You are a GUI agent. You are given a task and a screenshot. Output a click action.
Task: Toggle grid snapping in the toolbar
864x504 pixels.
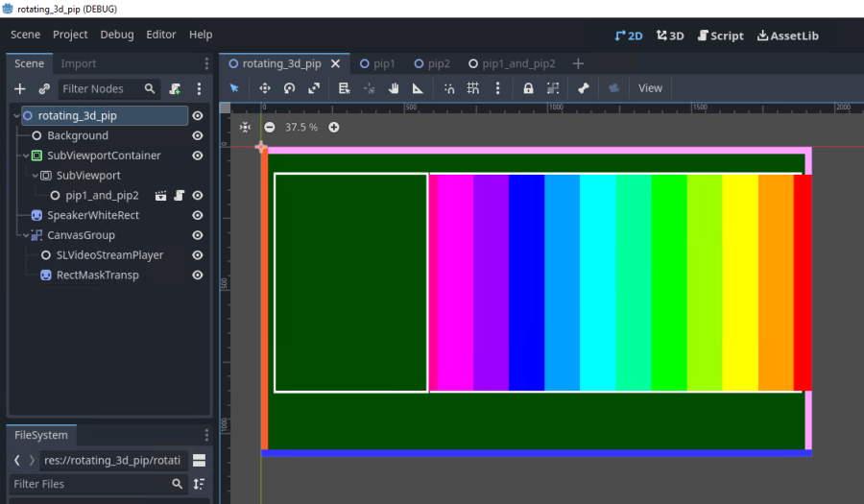(473, 88)
